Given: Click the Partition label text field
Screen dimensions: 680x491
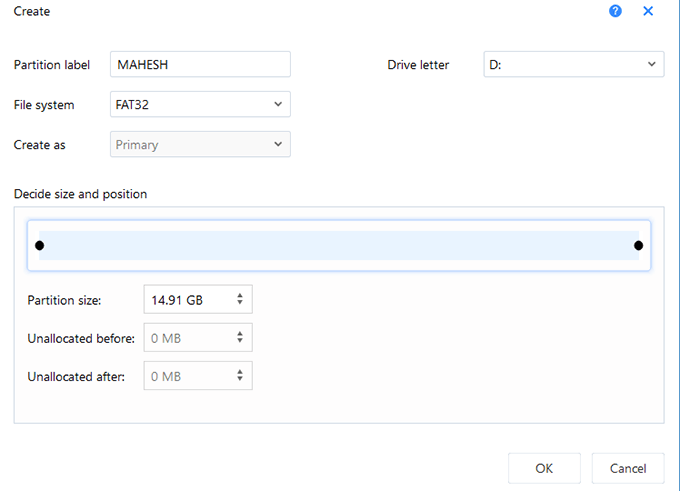Looking at the screenshot, I should (200, 65).
